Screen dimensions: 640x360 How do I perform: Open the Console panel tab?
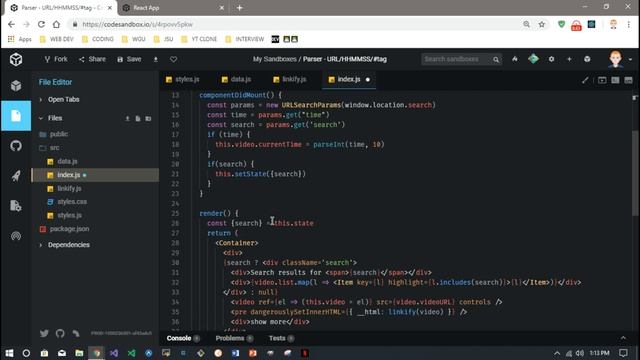183,338
